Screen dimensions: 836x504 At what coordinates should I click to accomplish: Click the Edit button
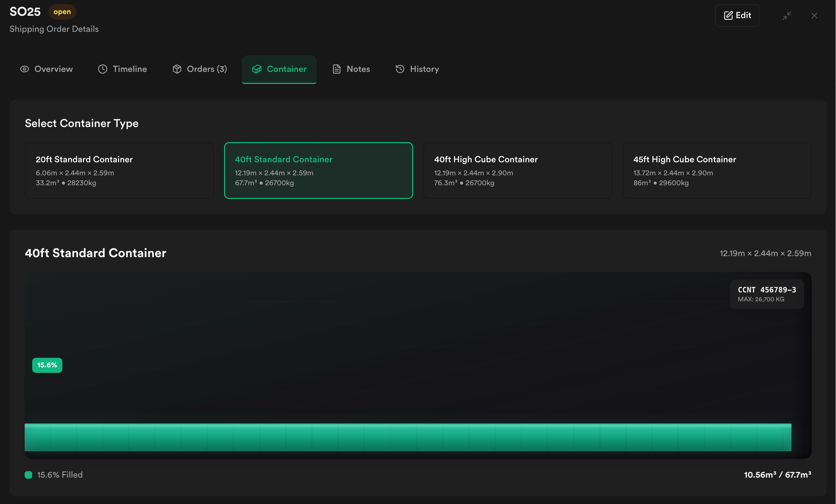tap(737, 15)
